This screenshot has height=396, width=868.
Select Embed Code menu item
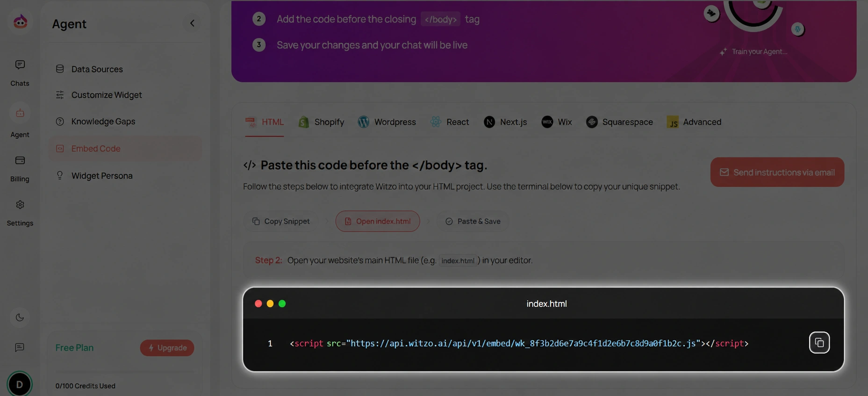tap(125, 149)
